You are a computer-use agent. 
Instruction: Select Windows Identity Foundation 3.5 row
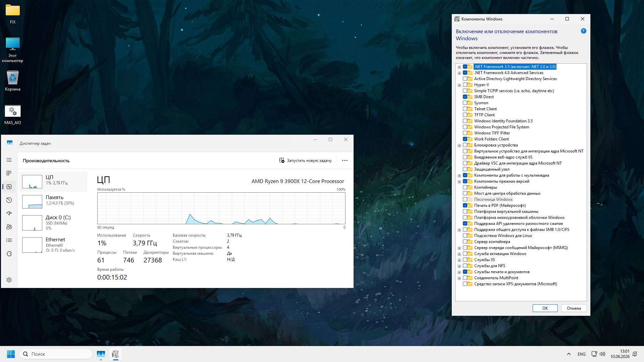(x=503, y=121)
